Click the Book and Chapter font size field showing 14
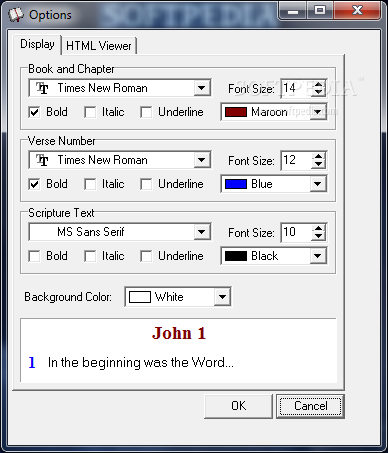Screen dimensions: 388x453 click(x=297, y=88)
